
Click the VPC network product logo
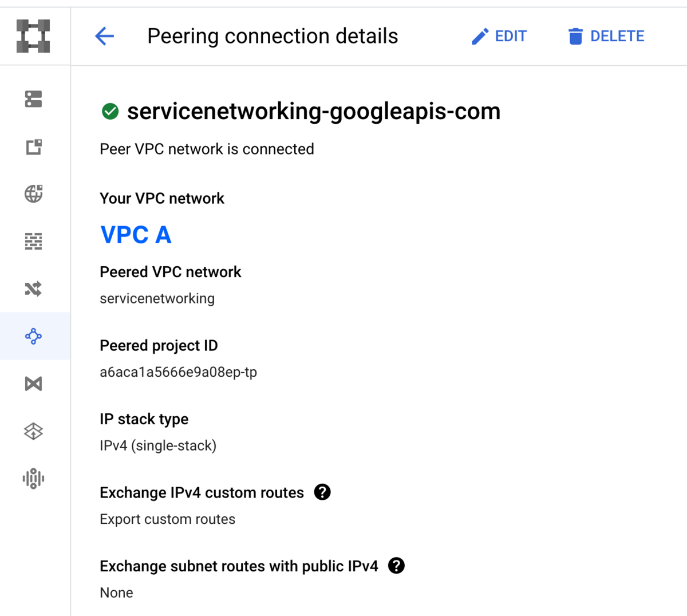[33, 36]
